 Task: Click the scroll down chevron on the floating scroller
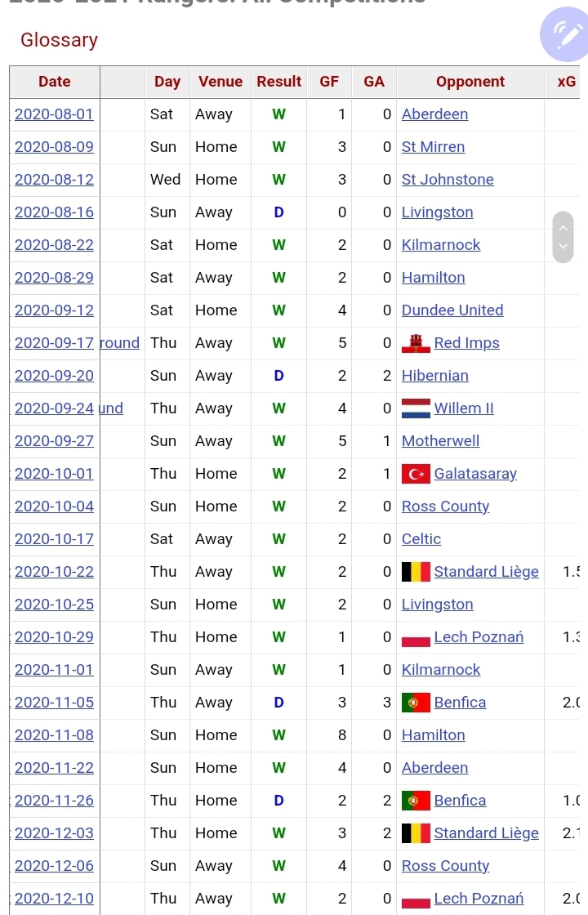pos(563,246)
